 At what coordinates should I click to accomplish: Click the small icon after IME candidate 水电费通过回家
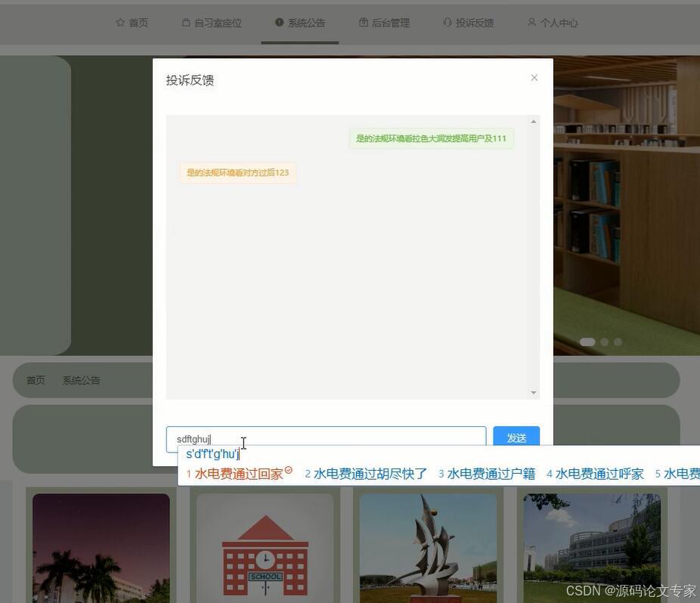[288, 470]
